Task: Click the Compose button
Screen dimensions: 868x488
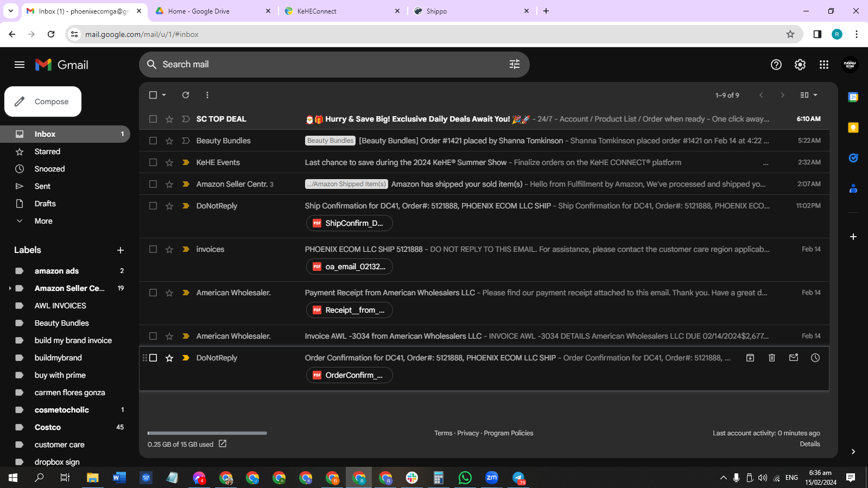Action: tap(43, 102)
